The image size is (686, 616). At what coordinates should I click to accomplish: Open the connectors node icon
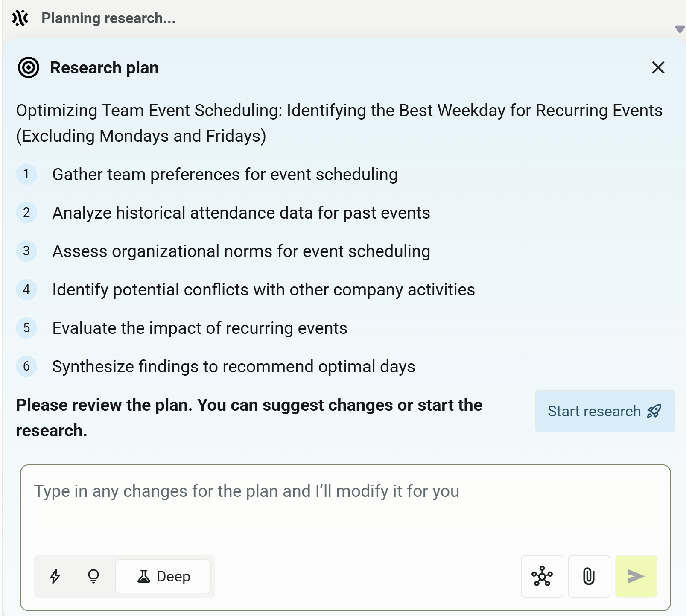pos(542,576)
